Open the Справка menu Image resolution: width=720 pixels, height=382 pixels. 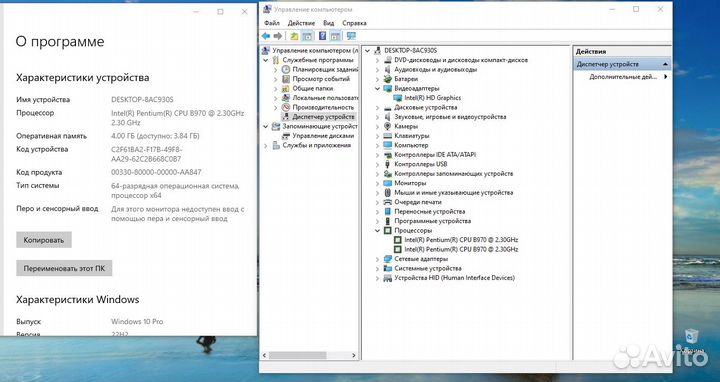(x=354, y=22)
